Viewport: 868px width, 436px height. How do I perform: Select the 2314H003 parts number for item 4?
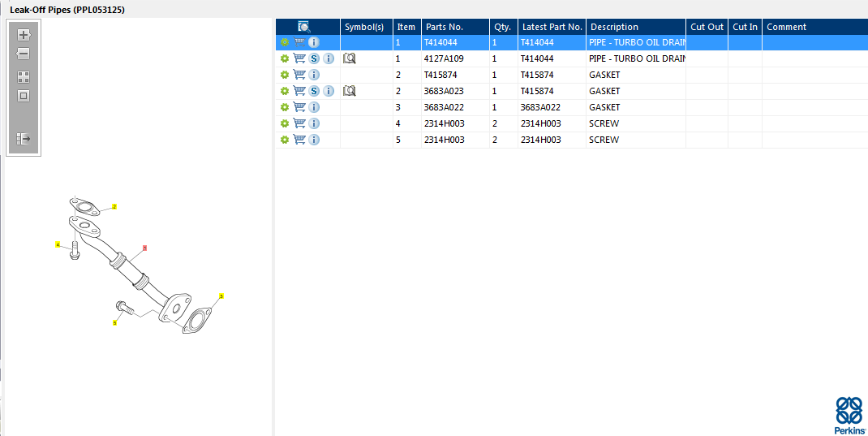(x=455, y=123)
